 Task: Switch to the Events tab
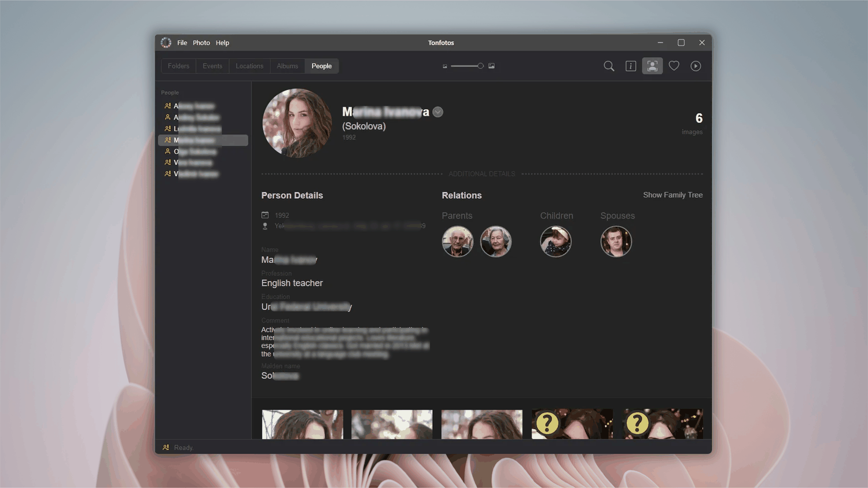212,66
